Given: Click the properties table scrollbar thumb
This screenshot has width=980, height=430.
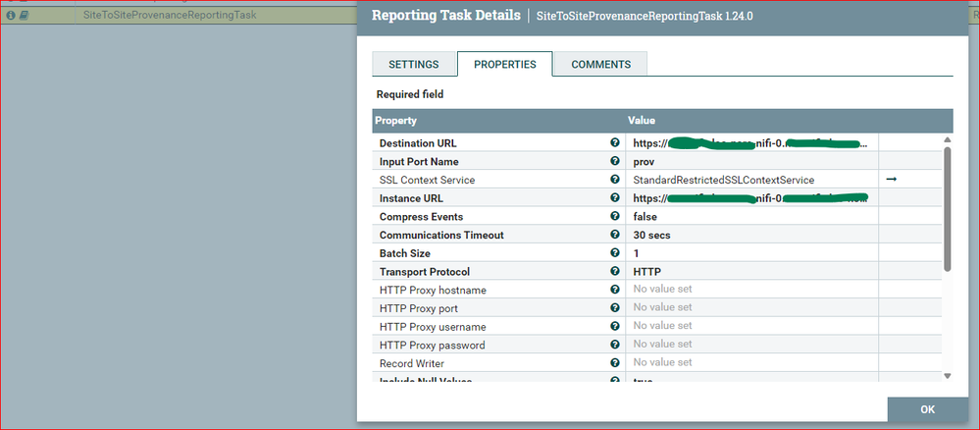Looking at the screenshot, I should pos(947,209).
